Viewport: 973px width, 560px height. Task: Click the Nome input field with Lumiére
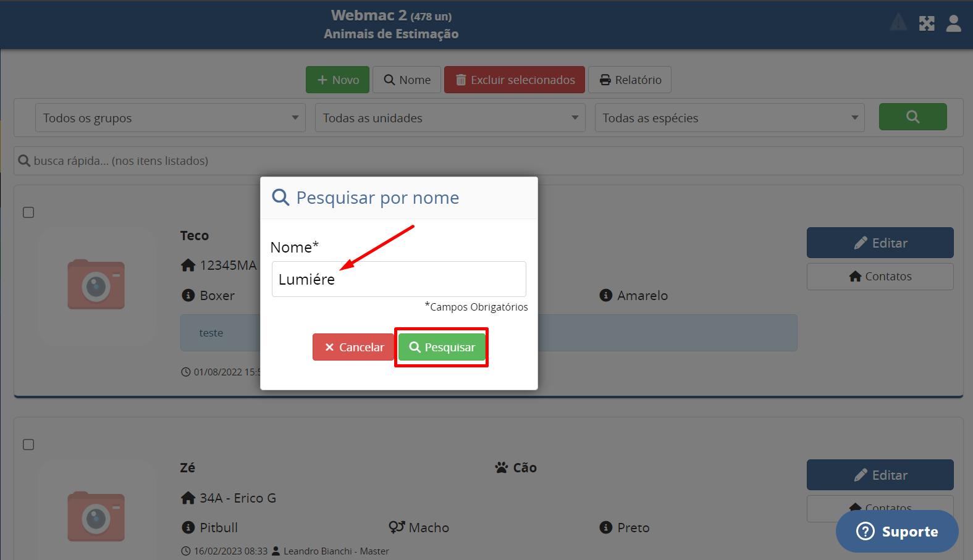399,279
